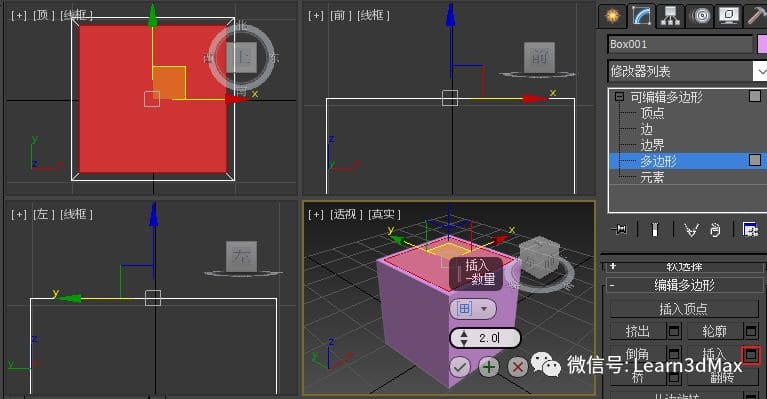Open Configure Modifier Sets icon
This screenshot has width=767, height=399.
pos(750,229)
